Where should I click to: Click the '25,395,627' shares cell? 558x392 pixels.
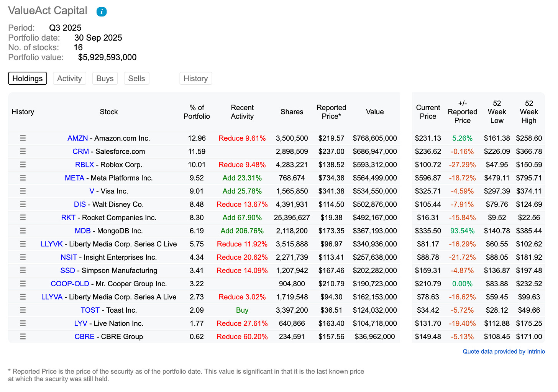tap(292, 218)
